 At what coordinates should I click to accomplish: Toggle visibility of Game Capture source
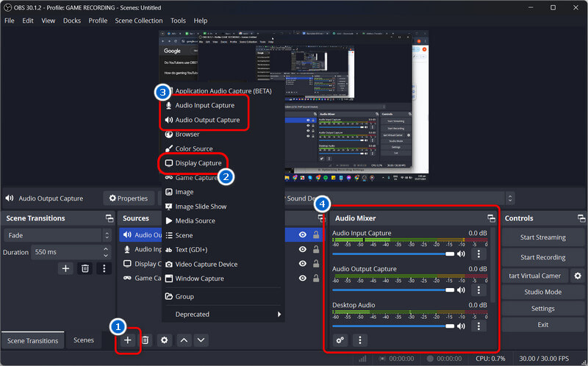pyautogui.click(x=303, y=278)
